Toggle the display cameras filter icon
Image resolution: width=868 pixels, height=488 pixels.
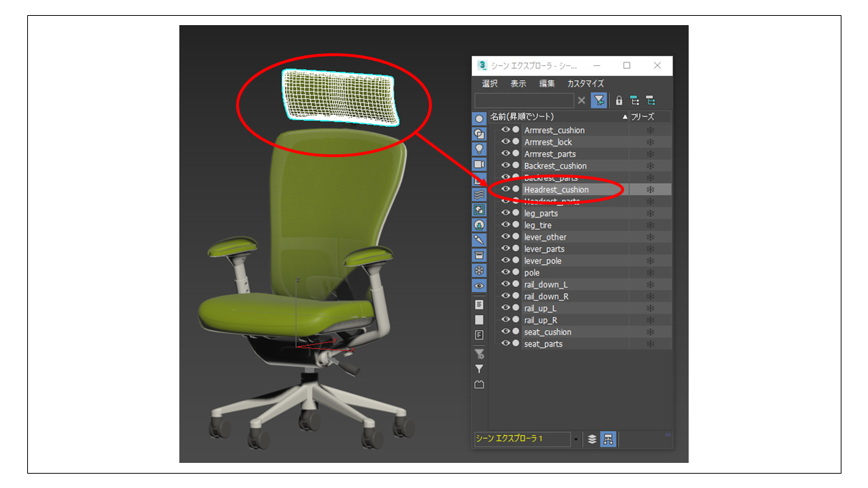[x=479, y=164]
